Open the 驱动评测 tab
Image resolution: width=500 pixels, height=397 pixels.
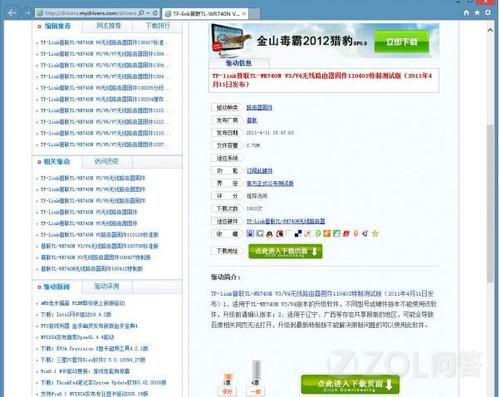(107, 286)
